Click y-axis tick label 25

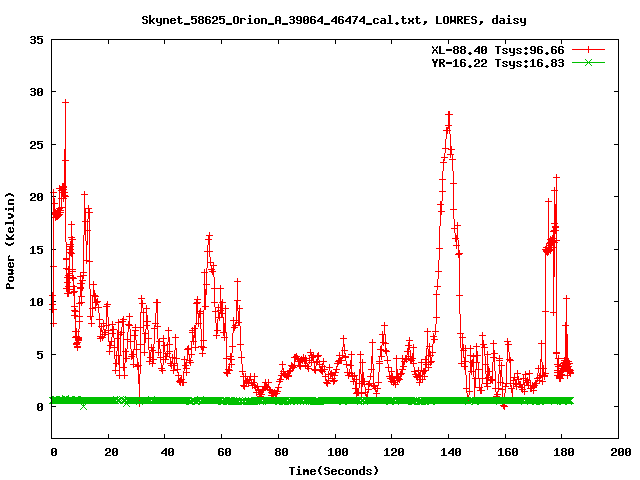(37, 145)
